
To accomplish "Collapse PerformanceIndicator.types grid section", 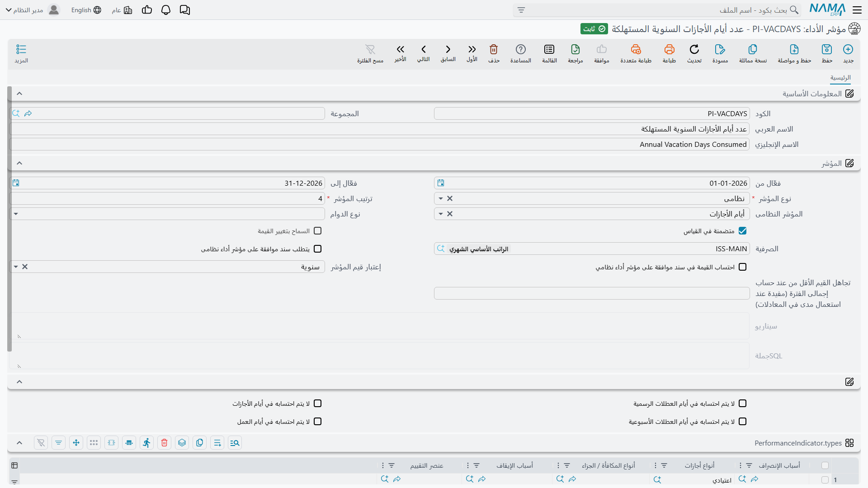I will [x=19, y=443].
